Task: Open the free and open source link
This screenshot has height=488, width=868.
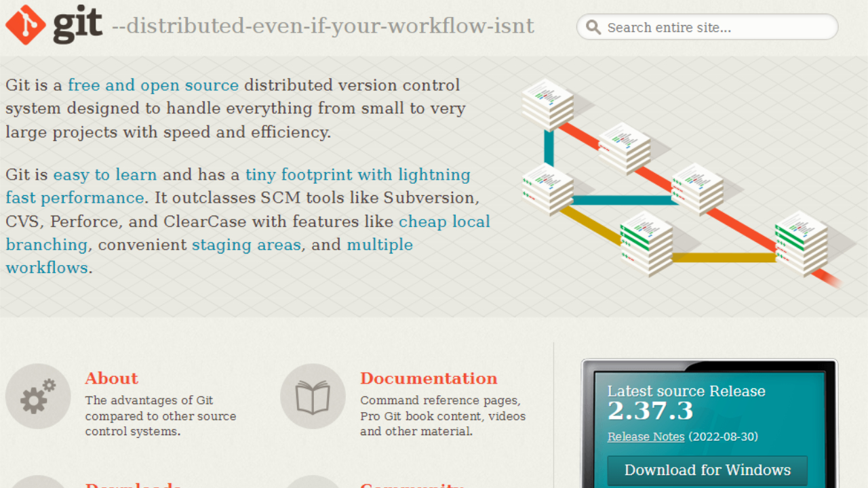Action: click(153, 85)
